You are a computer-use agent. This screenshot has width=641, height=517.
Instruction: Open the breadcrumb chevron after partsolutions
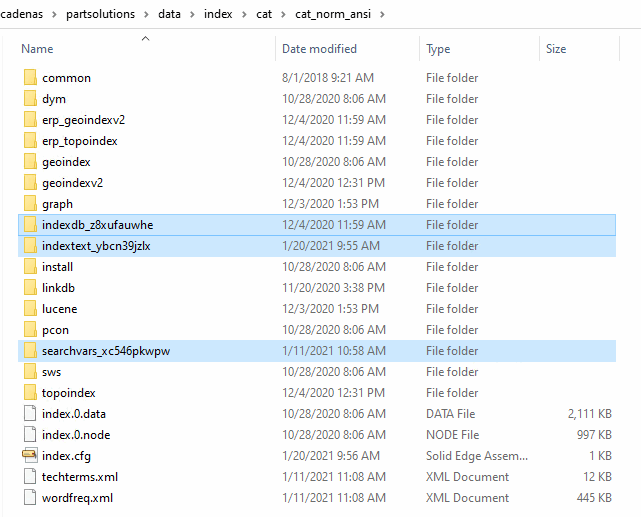tap(145, 15)
